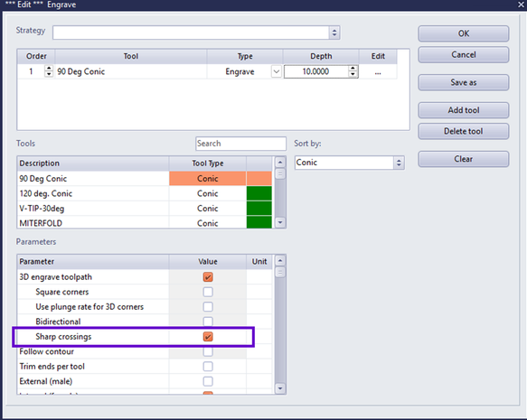Select MITERFOLD tool row

145,222
